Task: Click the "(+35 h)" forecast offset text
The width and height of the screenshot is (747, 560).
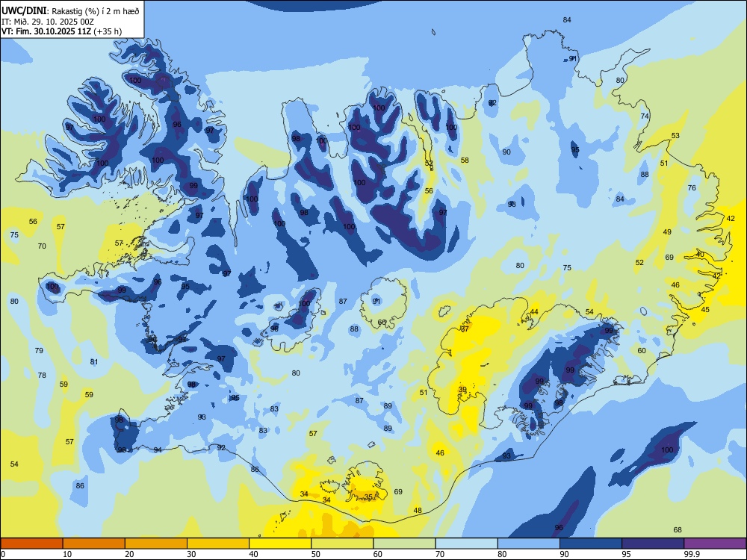Action: (108, 31)
